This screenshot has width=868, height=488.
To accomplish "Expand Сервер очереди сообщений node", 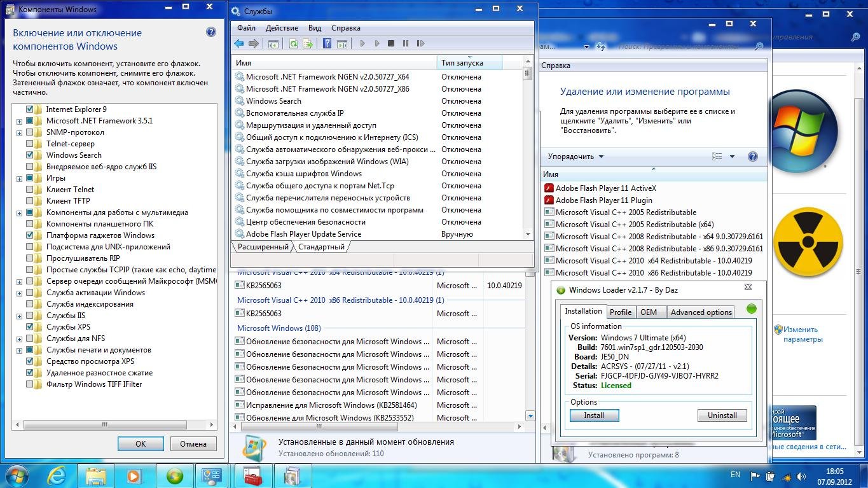I will [x=20, y=281].
